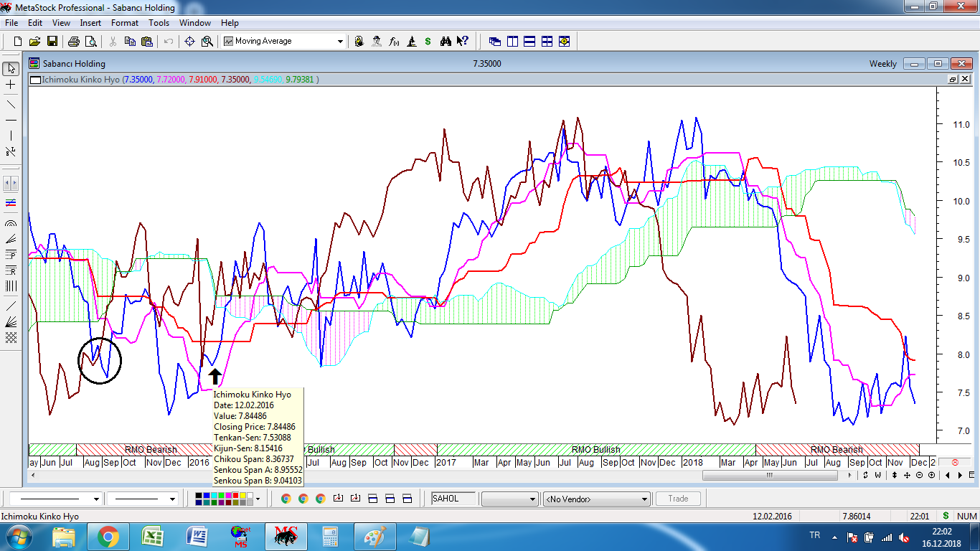Click the SAHOL ticker symbol field
Screen dimensions: 980x551
453,499
